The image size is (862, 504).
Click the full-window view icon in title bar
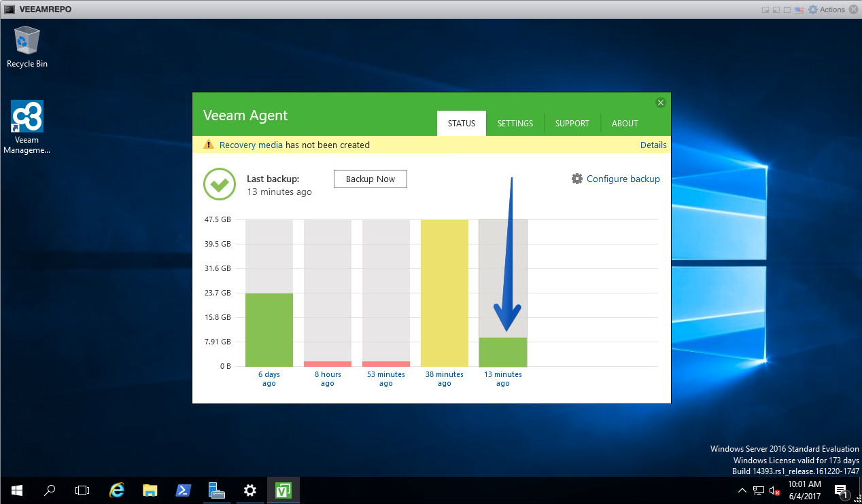pos(787,10)
